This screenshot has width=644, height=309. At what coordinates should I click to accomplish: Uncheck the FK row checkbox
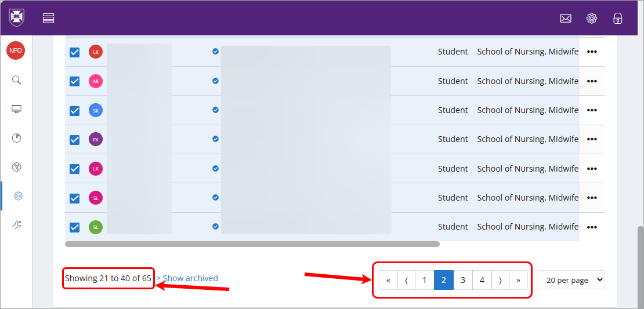(74, 140)
